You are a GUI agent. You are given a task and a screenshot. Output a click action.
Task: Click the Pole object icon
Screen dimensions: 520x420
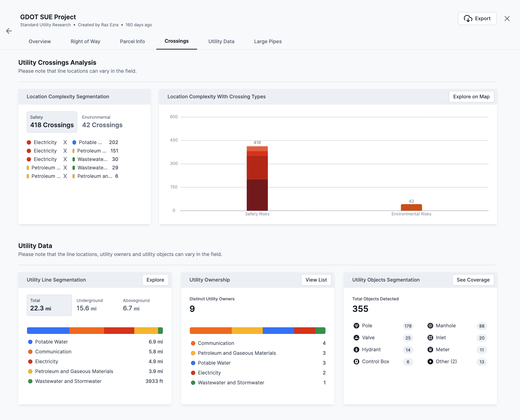click(x=356, y=326)
